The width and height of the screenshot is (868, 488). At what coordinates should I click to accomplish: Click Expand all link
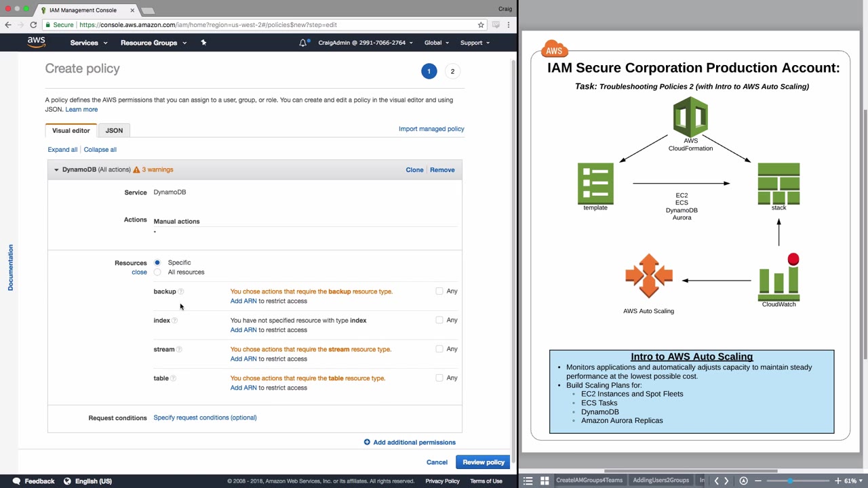click(62, 150)
